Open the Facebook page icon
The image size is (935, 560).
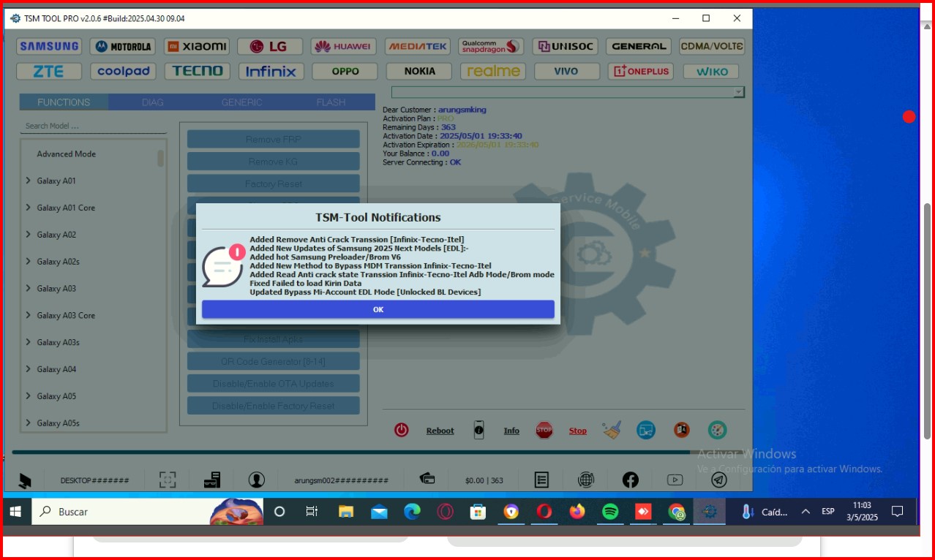tap(631, 480)
